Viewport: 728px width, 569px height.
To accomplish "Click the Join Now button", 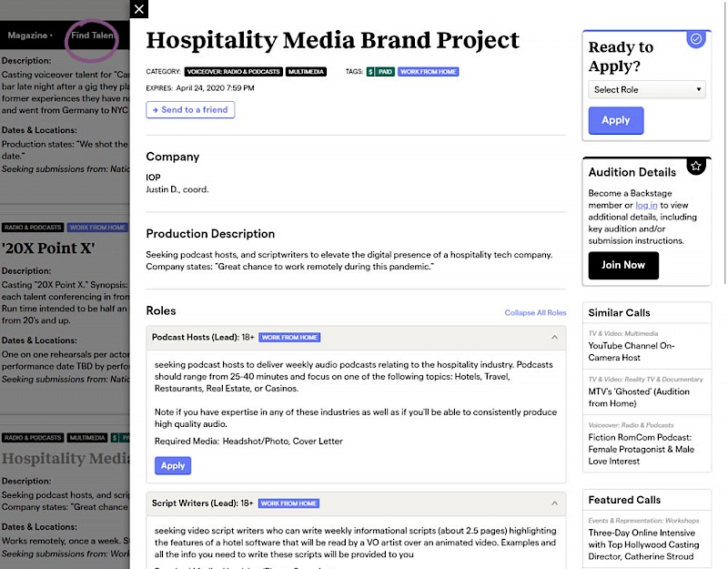I will [x=623, y=265].
